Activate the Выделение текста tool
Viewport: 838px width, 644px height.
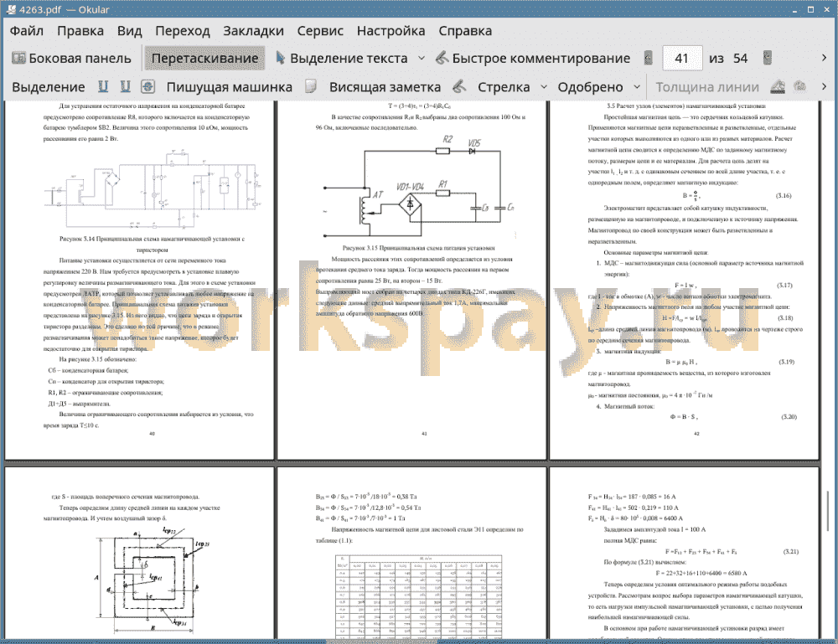(342, 59)
